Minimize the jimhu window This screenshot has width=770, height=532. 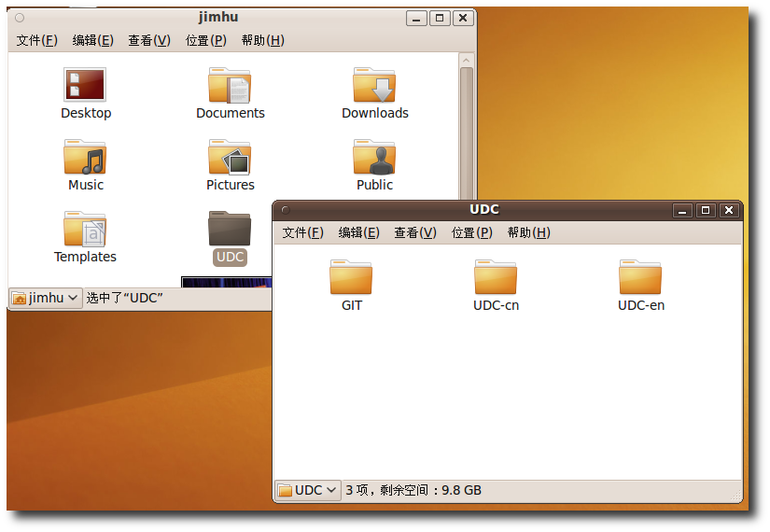coord(416,19)
